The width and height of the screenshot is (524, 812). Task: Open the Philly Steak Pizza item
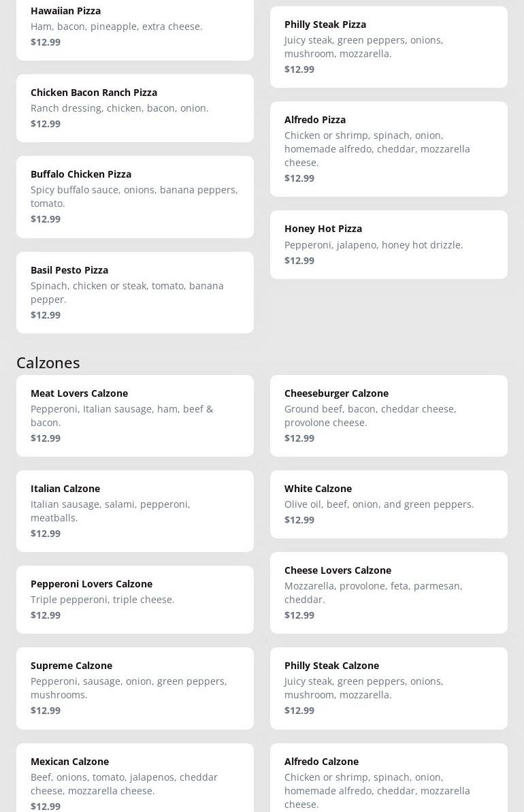[x=389, y=47]
